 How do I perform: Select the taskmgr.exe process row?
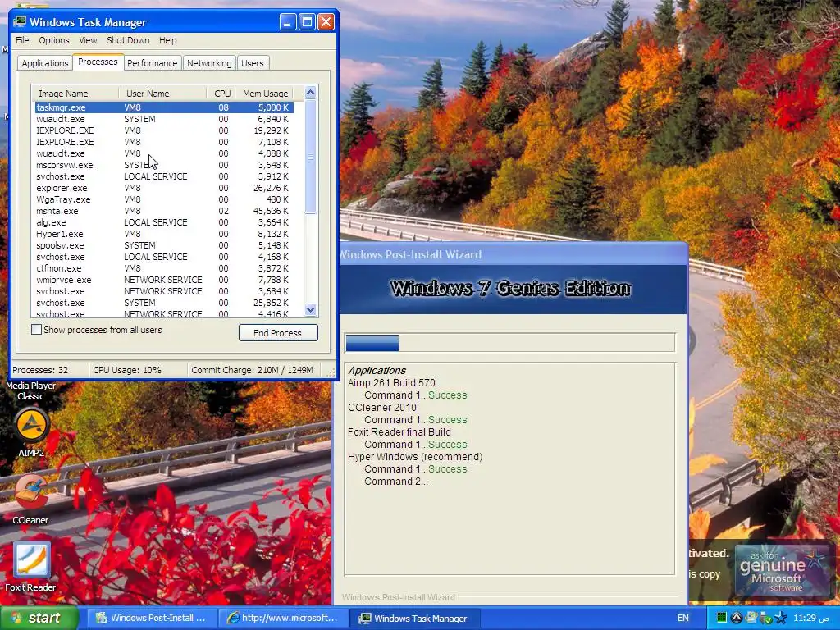coord(164,107)
